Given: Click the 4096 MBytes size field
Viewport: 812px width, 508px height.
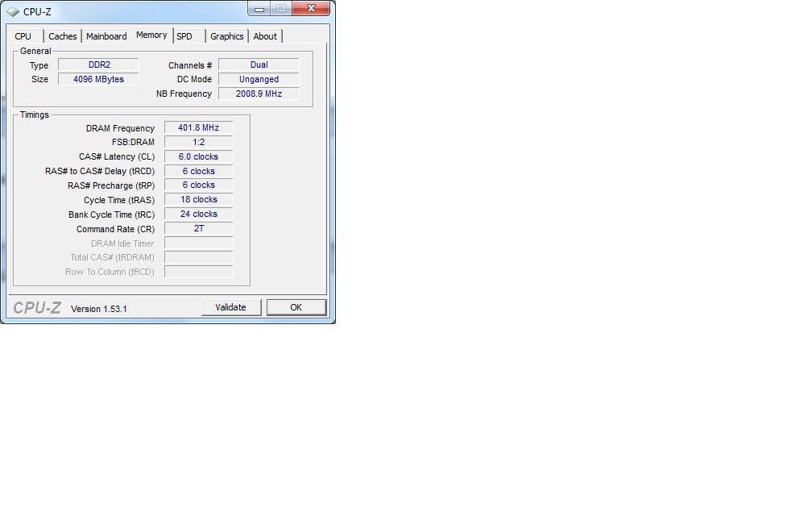Looking at the screenshot, I should click(x=98, y=79).
